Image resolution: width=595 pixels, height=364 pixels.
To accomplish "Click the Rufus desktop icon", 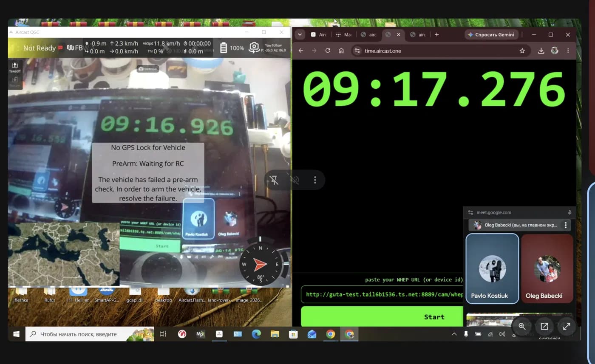I will pos(50,295).
